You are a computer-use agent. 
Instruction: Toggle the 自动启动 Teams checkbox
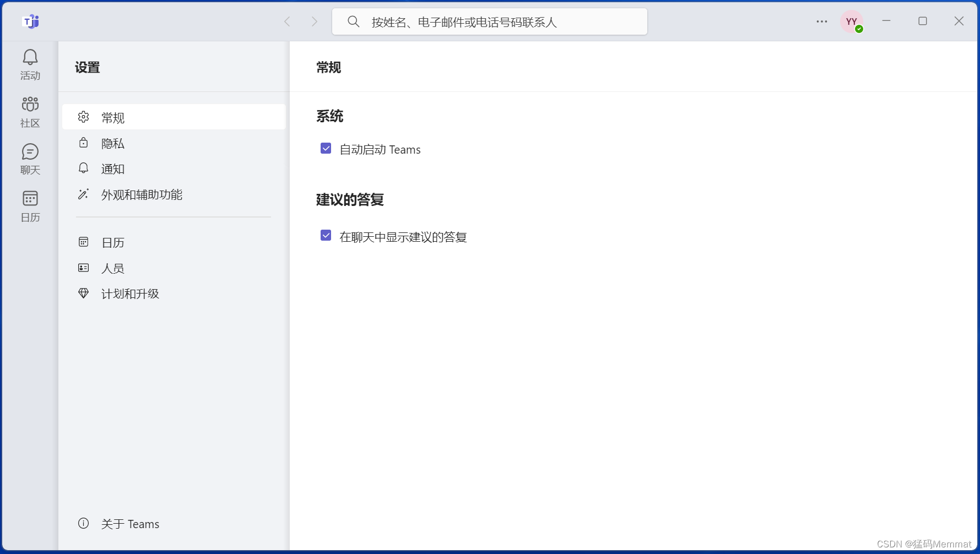[x=326, y=148]
